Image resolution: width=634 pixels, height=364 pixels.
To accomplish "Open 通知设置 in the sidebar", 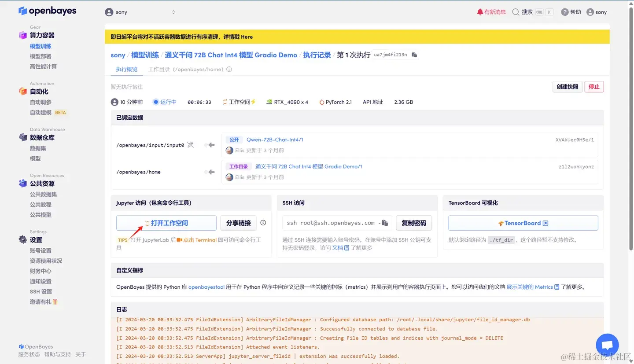I will coord(41,281).
